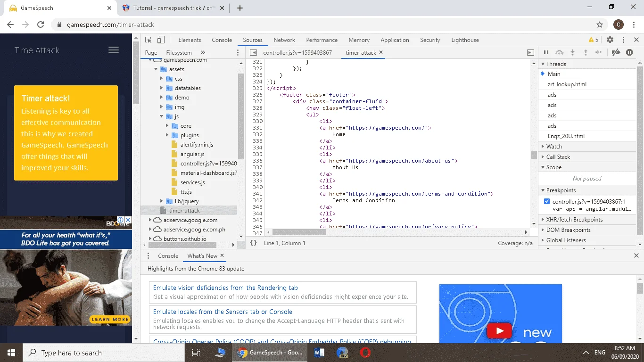Play the Chrome new features video thumbnail
This screenshot has height=362, width=644.
[500, 330]
